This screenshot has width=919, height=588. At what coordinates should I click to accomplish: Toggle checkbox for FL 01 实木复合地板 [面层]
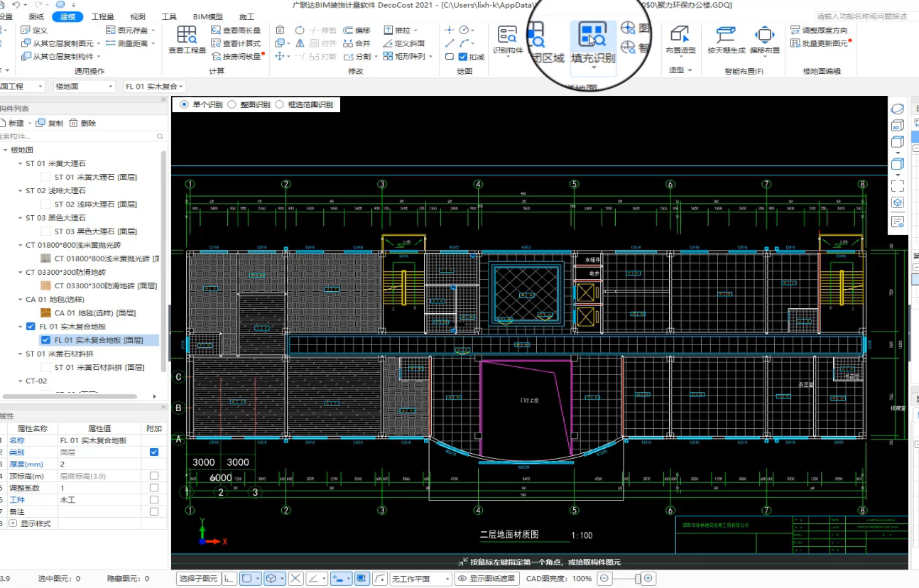point(45,340)
